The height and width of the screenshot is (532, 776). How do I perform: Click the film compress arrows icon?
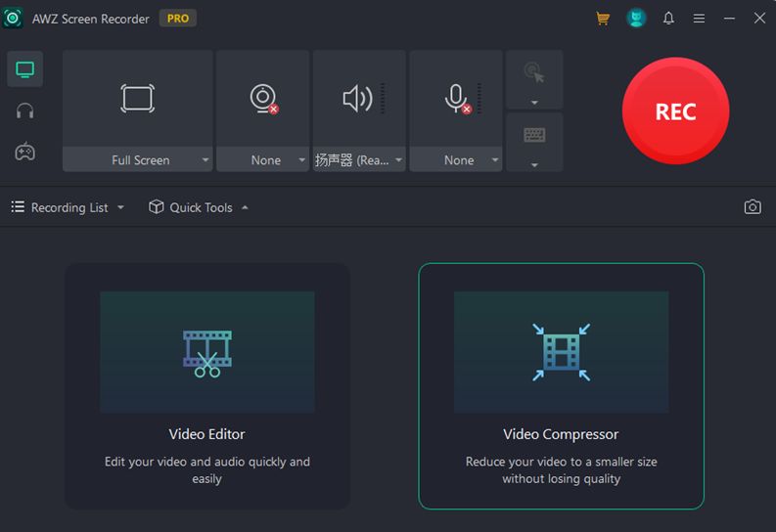pyautogui.click(x=562, y=352)
